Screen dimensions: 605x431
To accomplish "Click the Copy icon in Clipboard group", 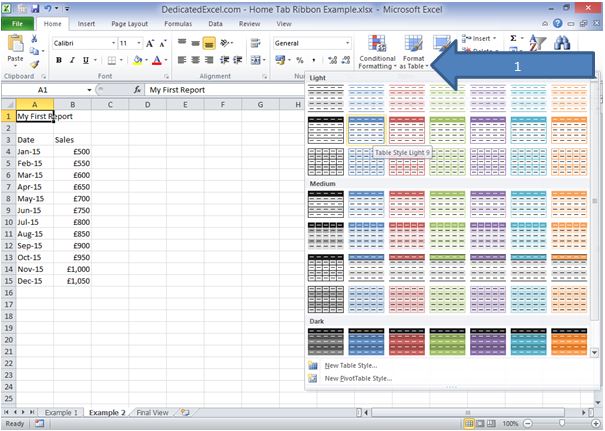I will (x=34, y=51).
